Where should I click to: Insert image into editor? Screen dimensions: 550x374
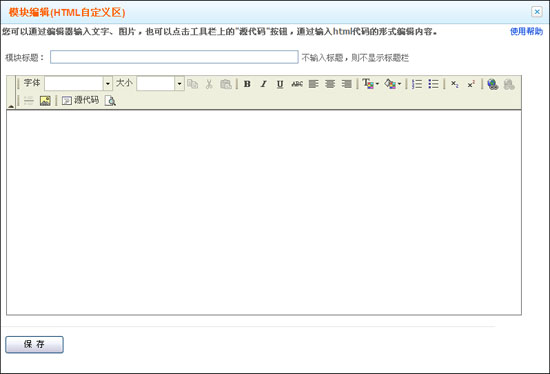pos(45,101)
